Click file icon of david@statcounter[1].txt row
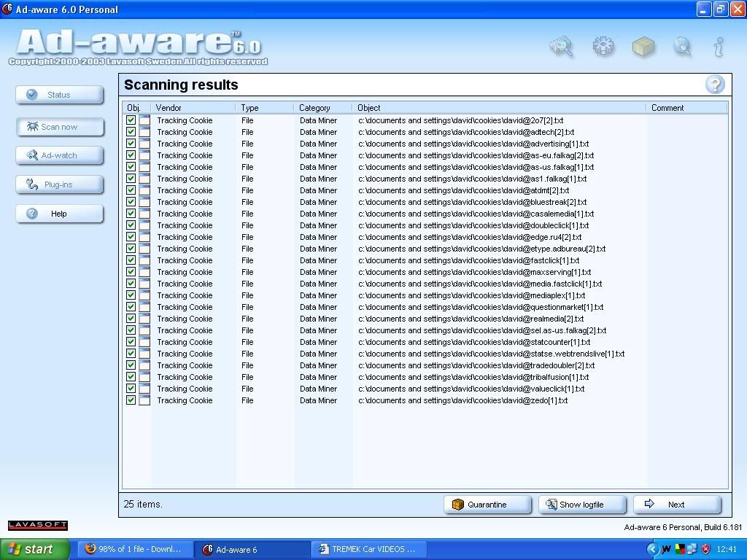The width and height of the screenshot is (747, 560). 144,342
